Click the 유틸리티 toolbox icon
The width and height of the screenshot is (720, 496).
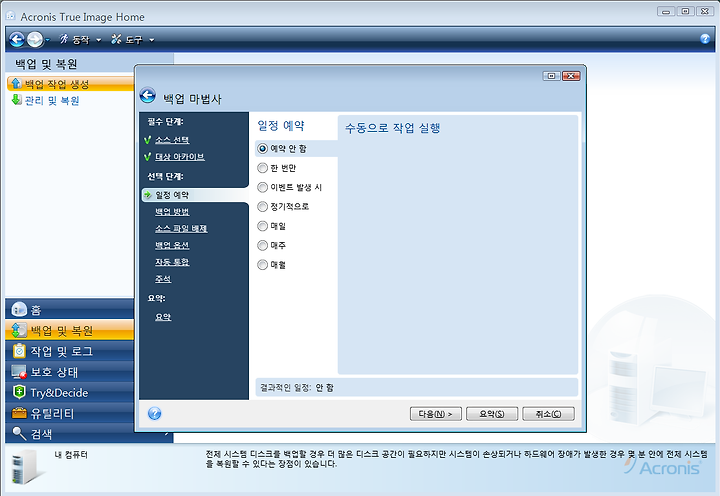click(19, 413)
